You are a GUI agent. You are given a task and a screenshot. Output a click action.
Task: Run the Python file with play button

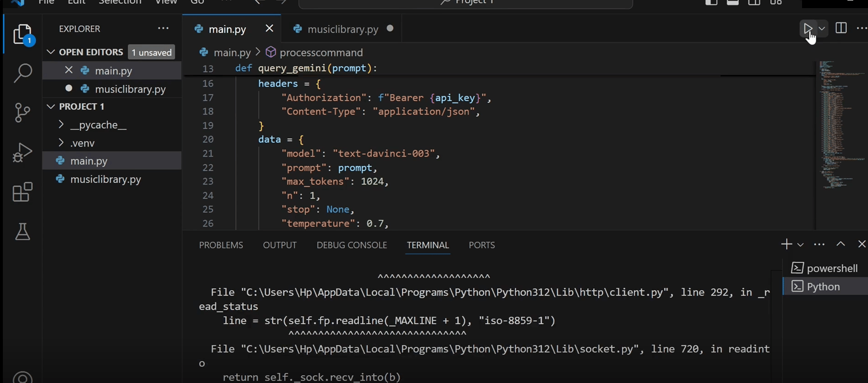pyautogui.click(x=807, y=29)
